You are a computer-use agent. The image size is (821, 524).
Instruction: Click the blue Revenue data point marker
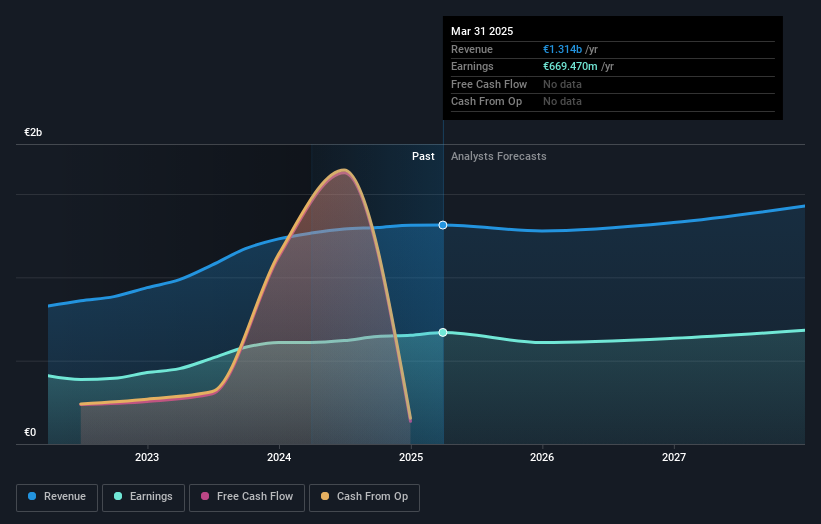443,225
